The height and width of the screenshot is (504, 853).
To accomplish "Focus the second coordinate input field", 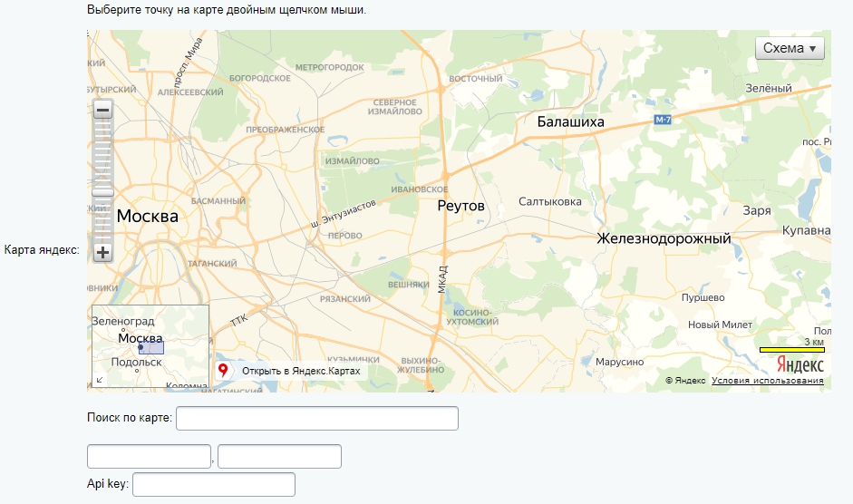I will (279, 456).
